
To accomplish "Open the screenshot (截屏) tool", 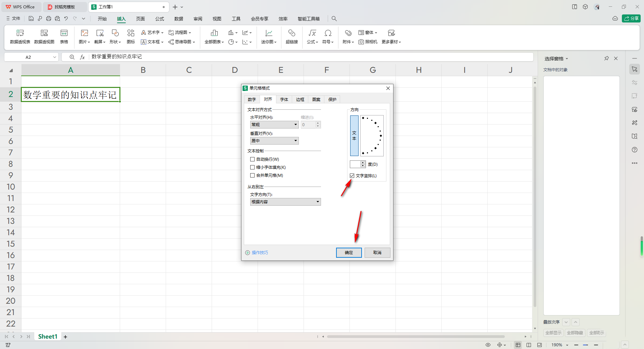I will (100, 37).
